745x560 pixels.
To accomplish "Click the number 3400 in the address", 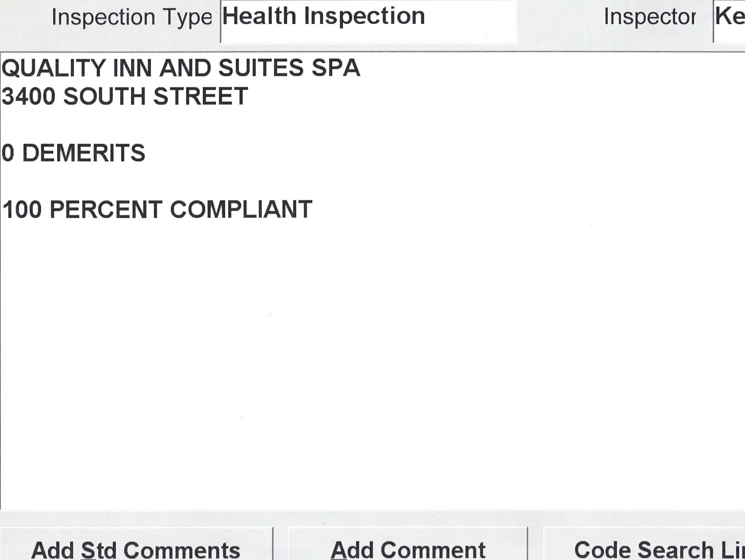I will (x=29, y=96).
